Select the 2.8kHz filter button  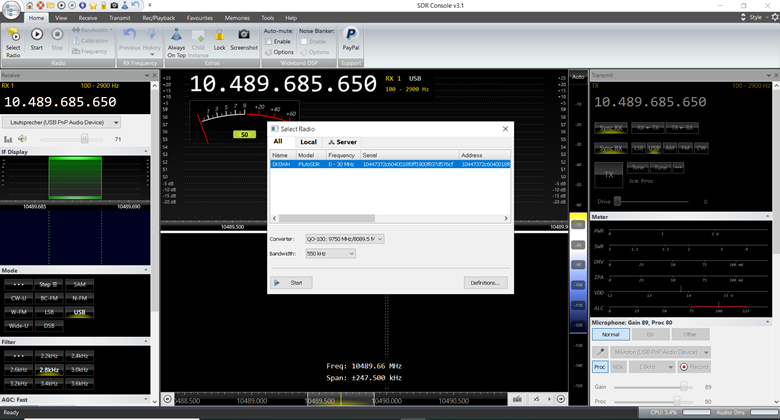(49, 370)
